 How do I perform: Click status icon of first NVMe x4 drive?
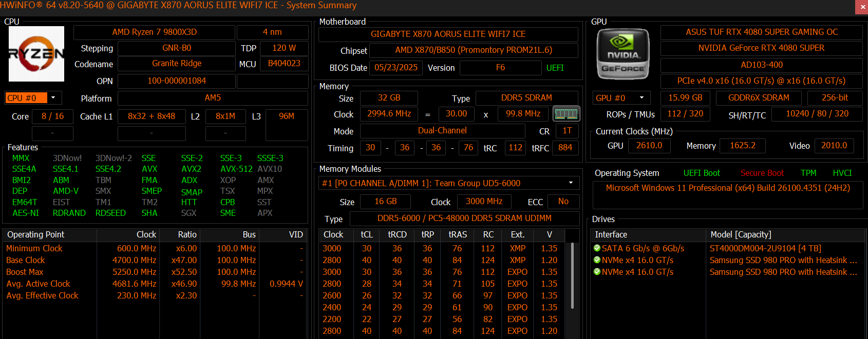click(x=597, y=260)
